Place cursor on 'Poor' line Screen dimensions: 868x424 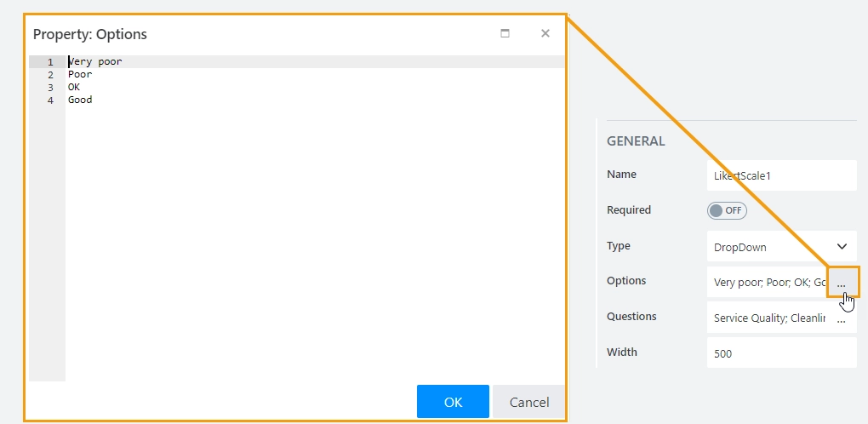pos(80,74)
